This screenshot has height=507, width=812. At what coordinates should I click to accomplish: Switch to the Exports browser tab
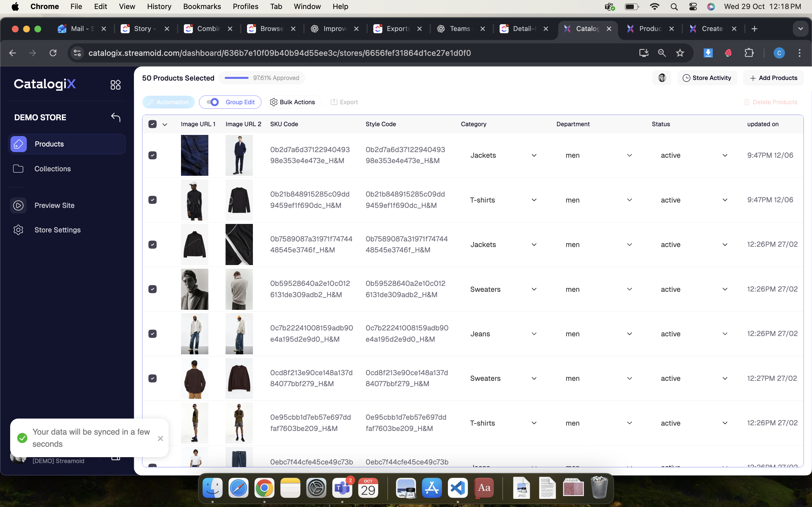click(x=398, y=29)
